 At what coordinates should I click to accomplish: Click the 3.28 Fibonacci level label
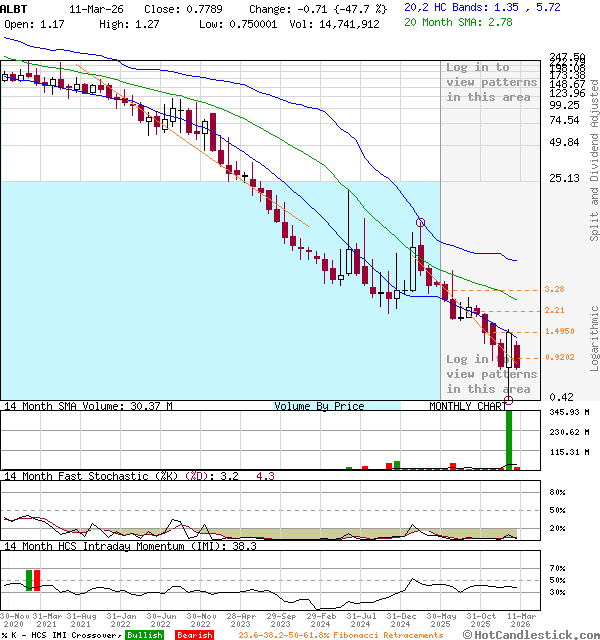(554, 289)
